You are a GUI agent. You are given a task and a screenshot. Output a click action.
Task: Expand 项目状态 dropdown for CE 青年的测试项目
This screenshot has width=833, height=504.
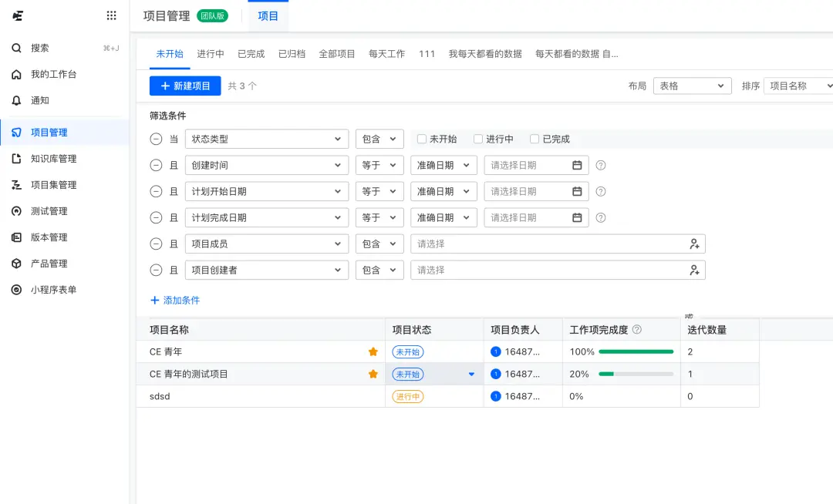coord(471,375)
